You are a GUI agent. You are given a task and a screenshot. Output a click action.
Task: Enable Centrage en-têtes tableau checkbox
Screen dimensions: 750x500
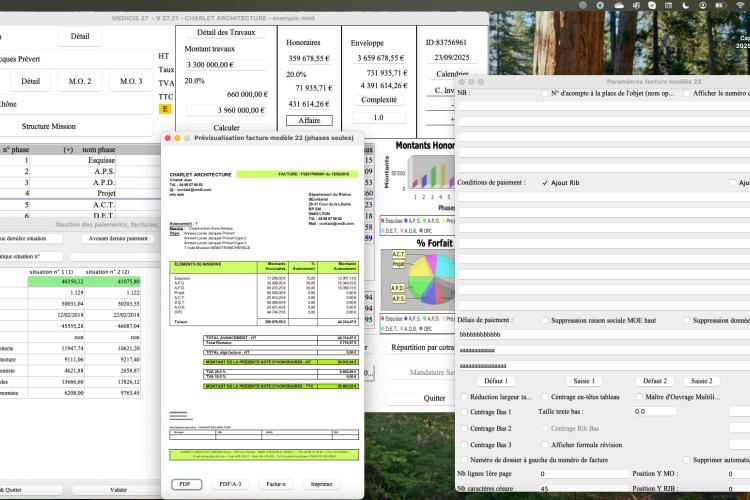point(545,397)
